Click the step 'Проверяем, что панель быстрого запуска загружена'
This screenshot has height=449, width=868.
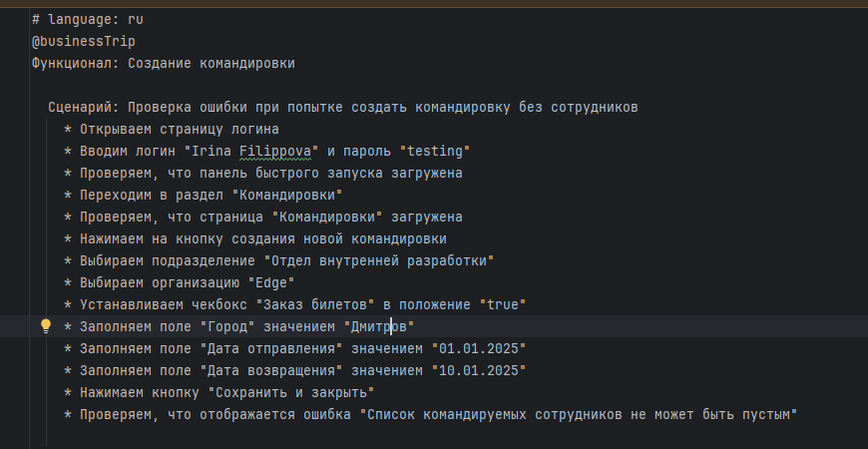tap(271, 173)
